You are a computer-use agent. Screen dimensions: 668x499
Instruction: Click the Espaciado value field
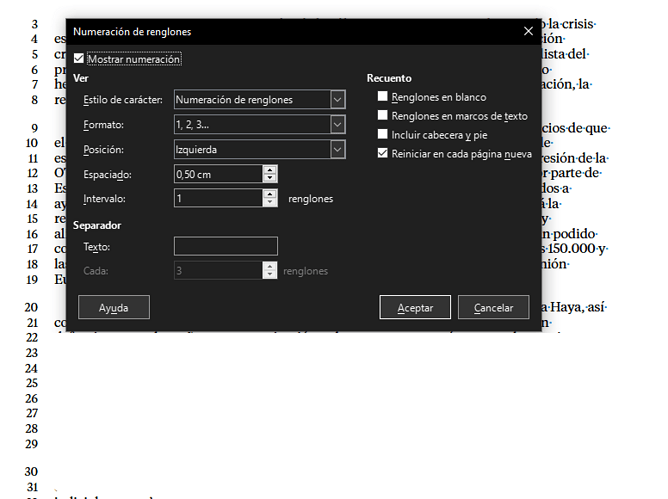(x=218, y=174)
